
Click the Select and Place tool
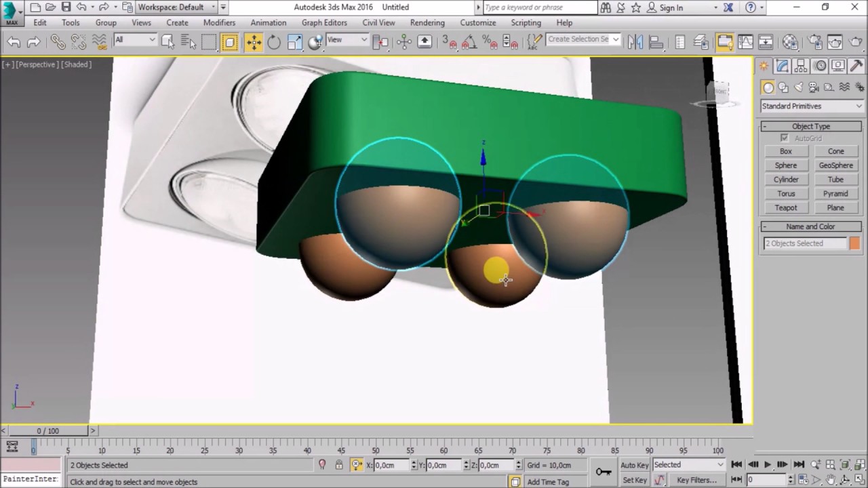[315, 42]
